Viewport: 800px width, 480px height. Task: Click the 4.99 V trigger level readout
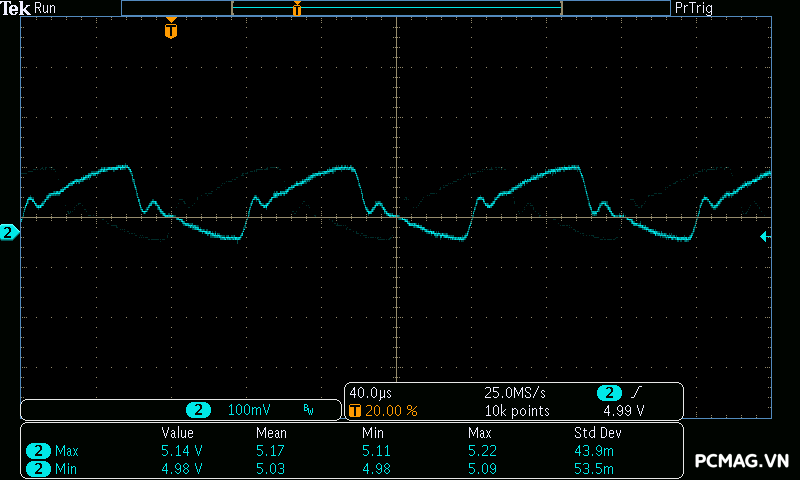point(623,411)
